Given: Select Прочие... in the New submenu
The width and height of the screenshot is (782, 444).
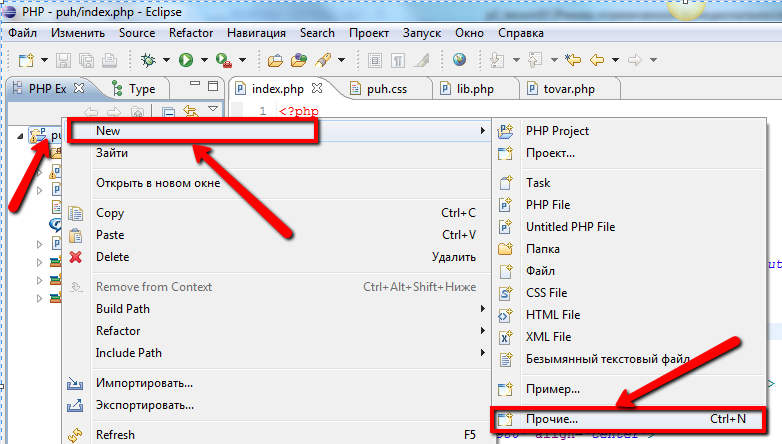Looking at the screenshot, I should click(629, 419).
